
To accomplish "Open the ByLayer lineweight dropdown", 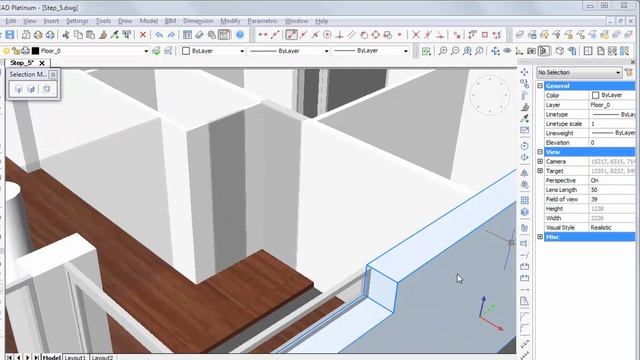I will (x=406, y=51).
